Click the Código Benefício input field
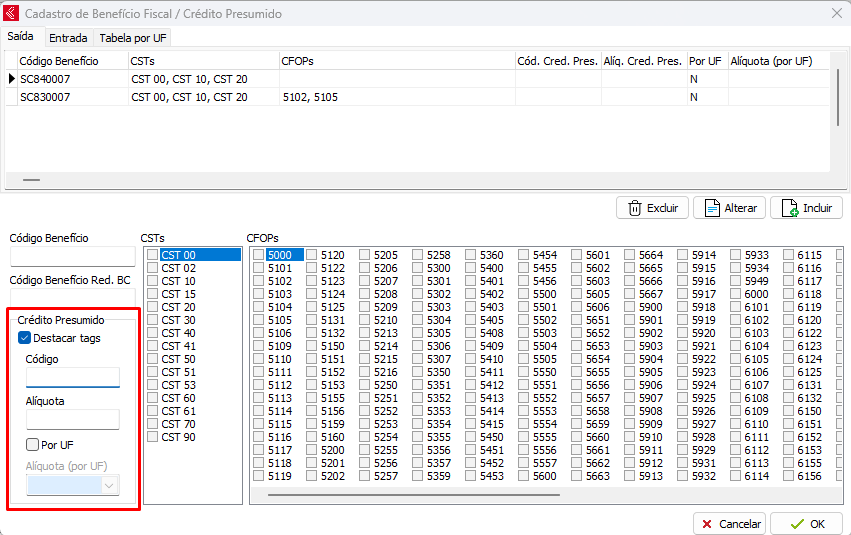 [x=72, y=257]
